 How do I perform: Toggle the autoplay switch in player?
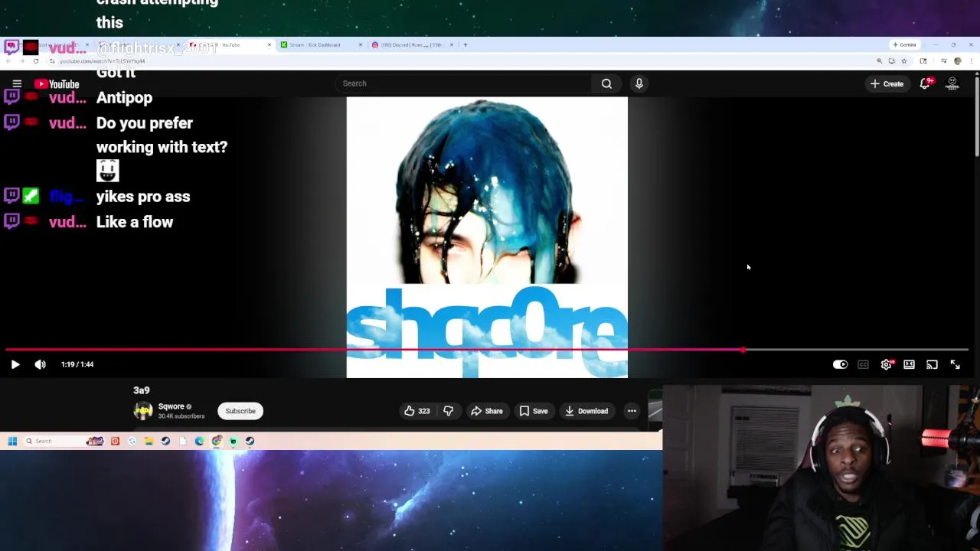tap(840, 365)
